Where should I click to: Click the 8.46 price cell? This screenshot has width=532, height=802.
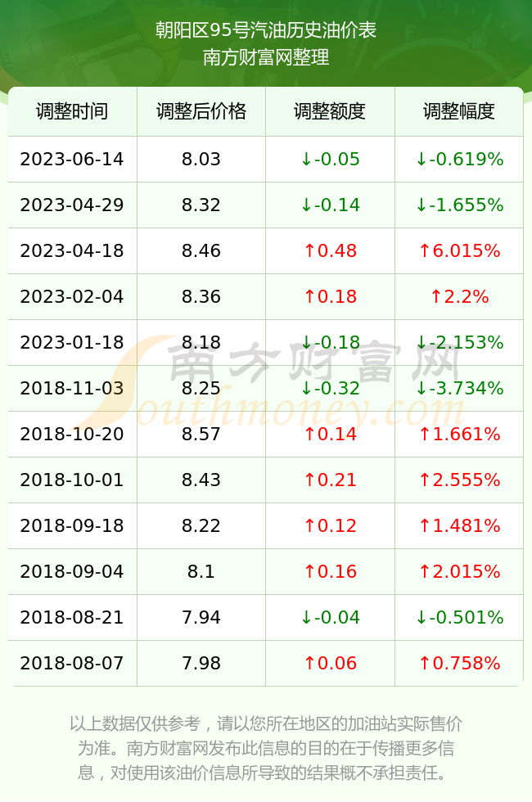[201, 251]
